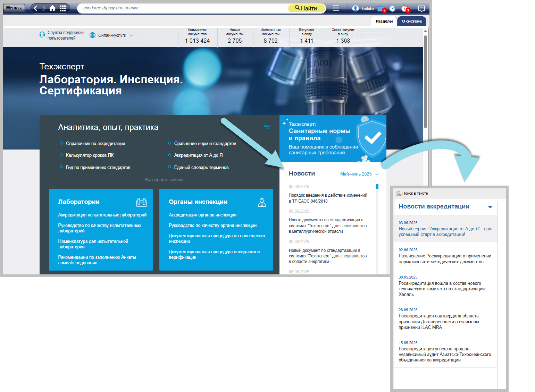Screen dimensions: 535x392
Task: Switch to the Разделы tab
Action: [x=384, y=21]
